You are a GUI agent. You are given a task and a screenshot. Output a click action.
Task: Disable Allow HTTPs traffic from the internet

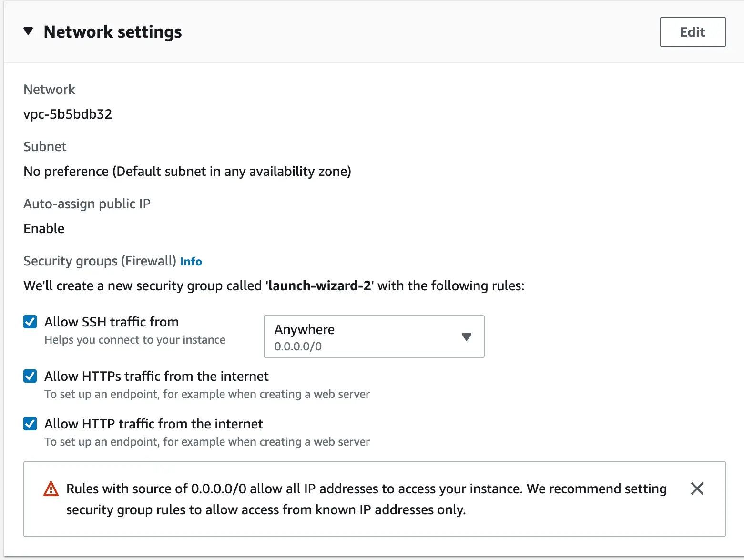coord(30,376)
